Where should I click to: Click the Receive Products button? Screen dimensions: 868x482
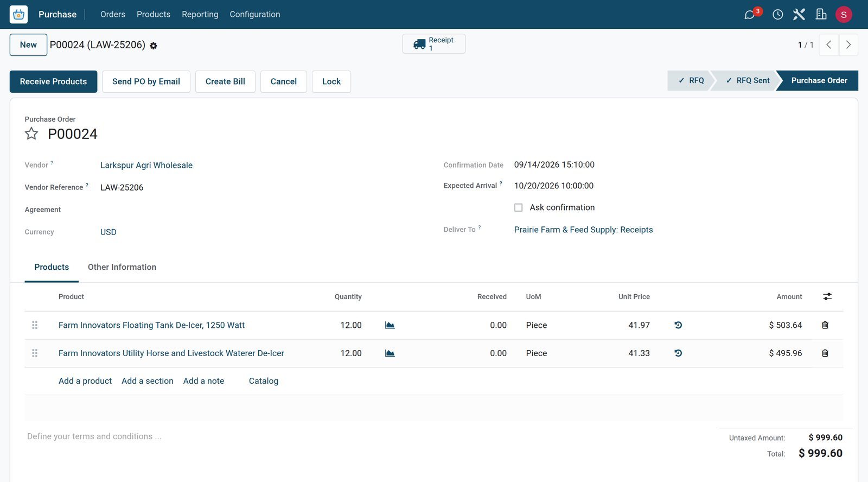coord(53,81)
